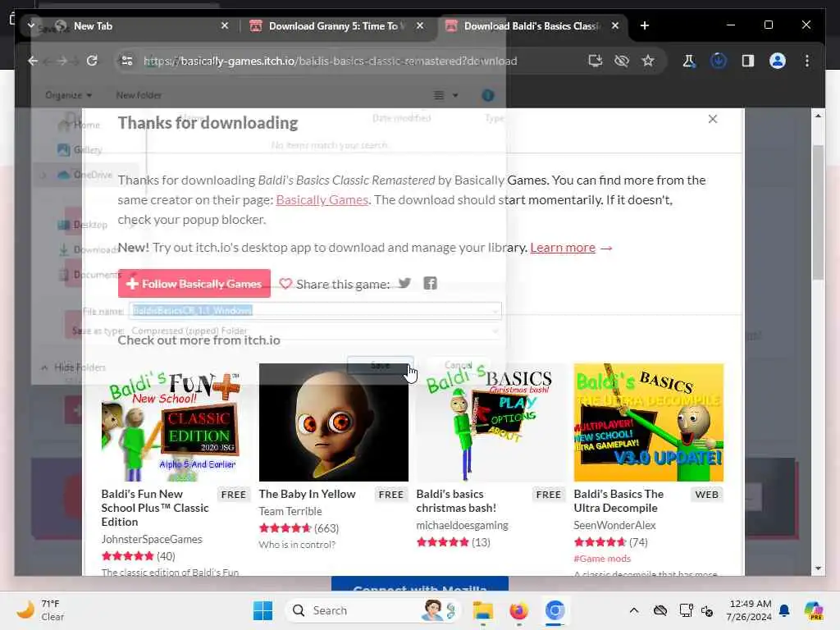Screen dimensions: 840x630
Task: Click Cancel in the file dialog
Action: [458, 365]
